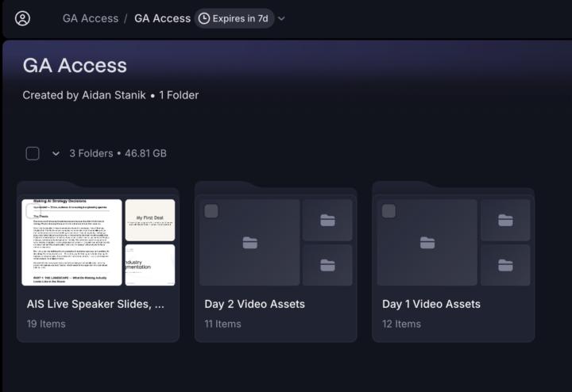
Task: Click the top small folder icon in Day 2 Video Assets
Action: tap(327, 220)
